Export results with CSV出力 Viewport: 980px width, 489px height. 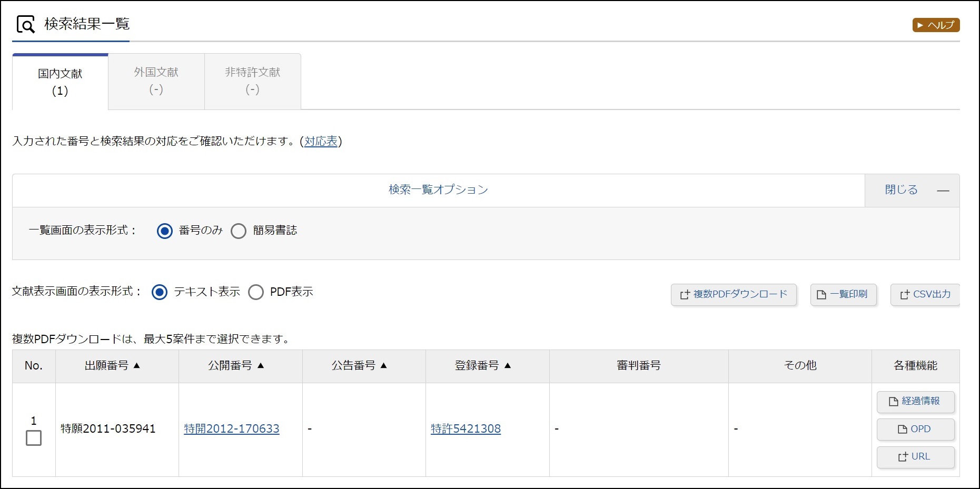click(x=925, y=295)
